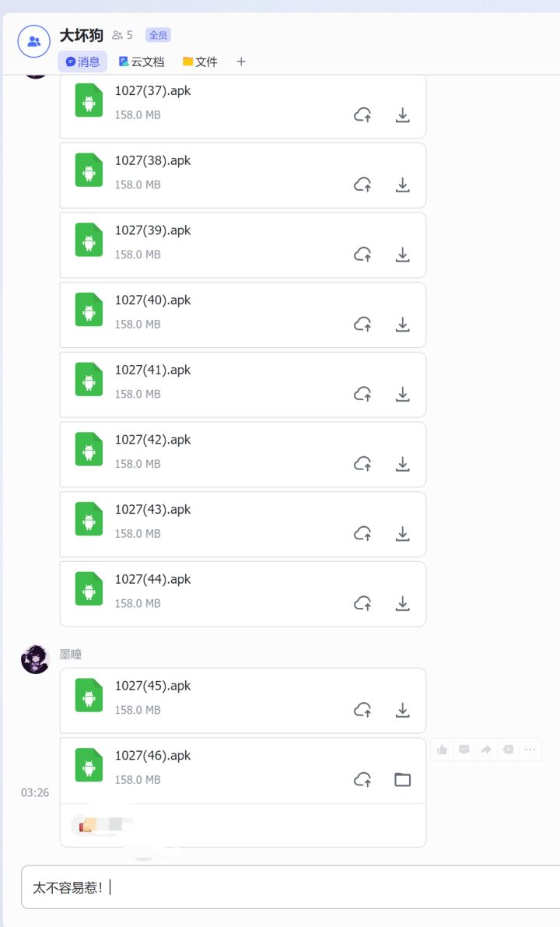Screen dimensions: 560x927
Task: Open 墨瞳's profile avatar
Action: 35,659
